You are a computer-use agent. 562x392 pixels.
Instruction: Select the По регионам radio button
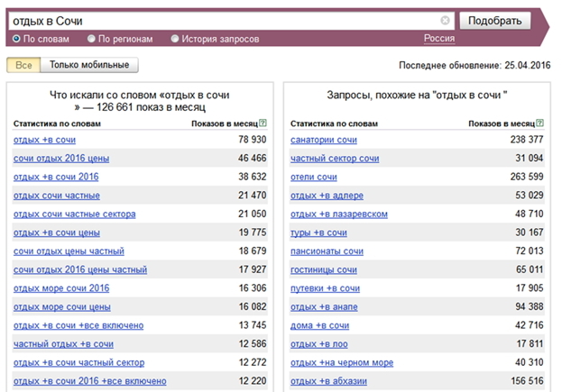pyautogui.click(x=91, y=39)
